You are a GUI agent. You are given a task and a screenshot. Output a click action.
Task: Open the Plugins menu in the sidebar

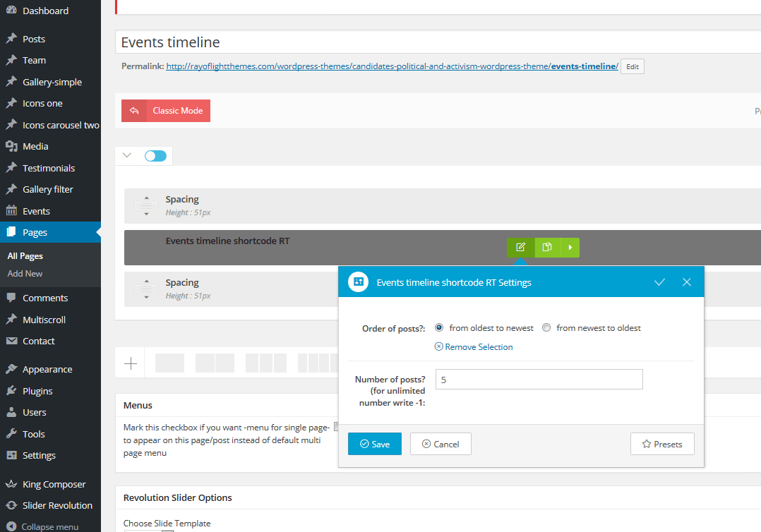click(37, 391)
